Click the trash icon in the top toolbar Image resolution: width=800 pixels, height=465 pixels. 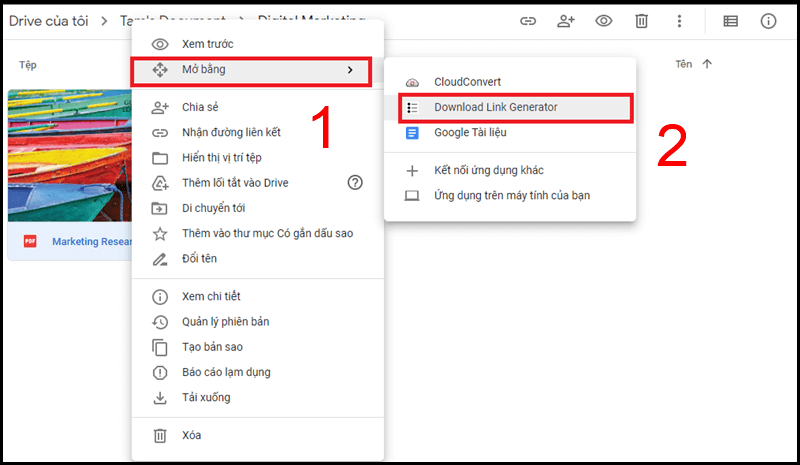coord(641,21)
